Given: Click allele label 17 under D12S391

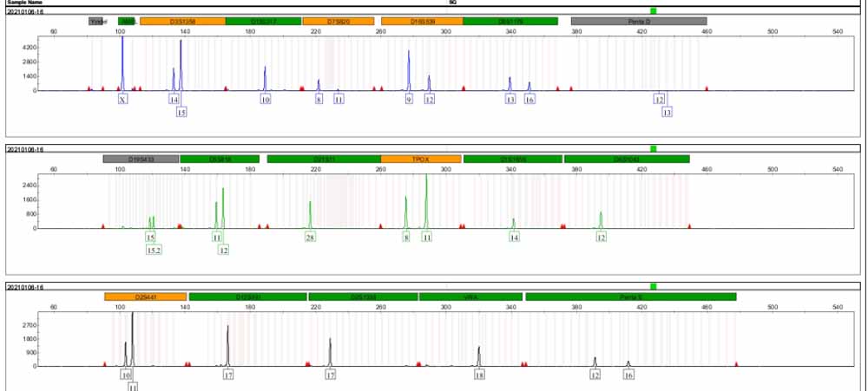Looking at the screenshot, I should (x=228, y=375).
